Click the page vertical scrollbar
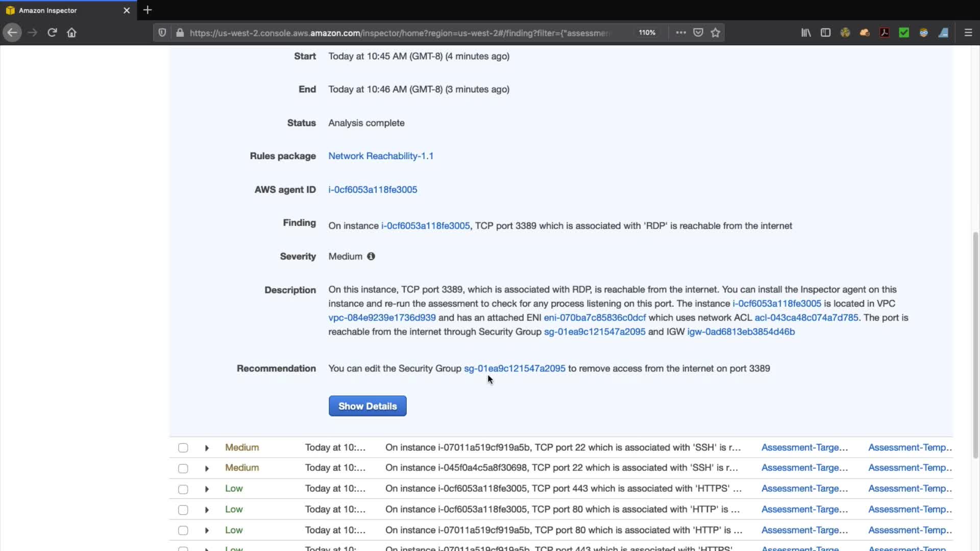This screenshot has height=551, width=980. coord(975,344)
